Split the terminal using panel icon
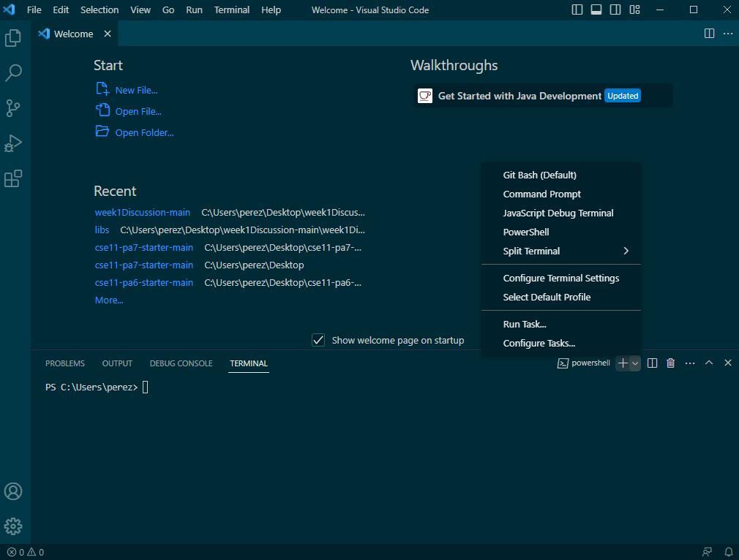Viewport: 739px width, 560px height. tap(652, 363)
